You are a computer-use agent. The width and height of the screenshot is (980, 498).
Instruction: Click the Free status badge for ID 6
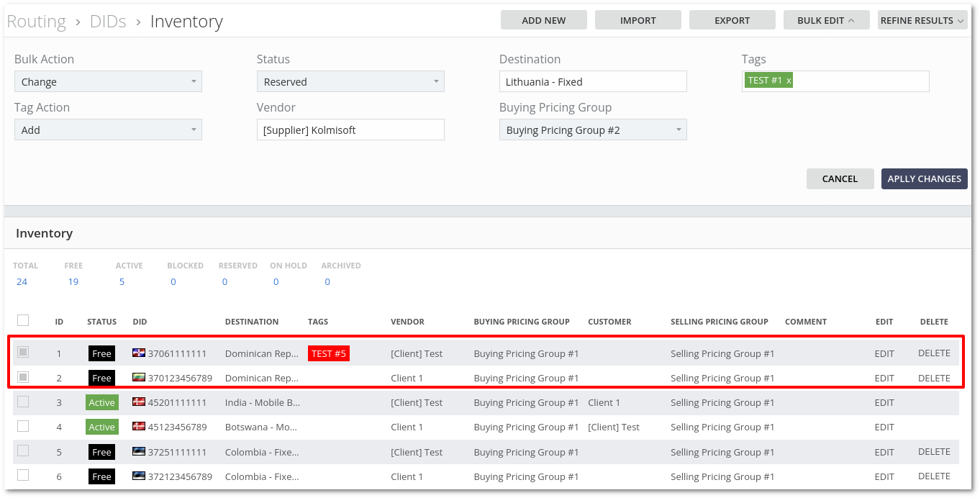[101, 476]
